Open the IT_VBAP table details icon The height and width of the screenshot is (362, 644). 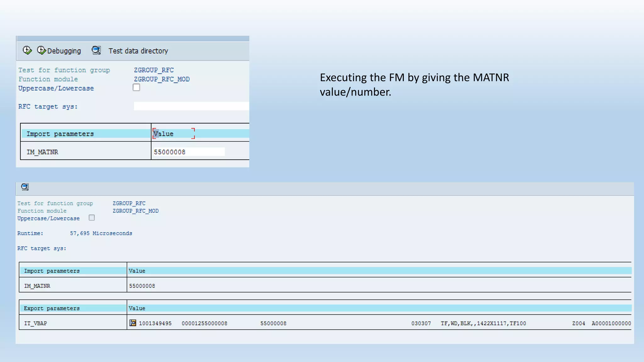[x=133, y=323]
